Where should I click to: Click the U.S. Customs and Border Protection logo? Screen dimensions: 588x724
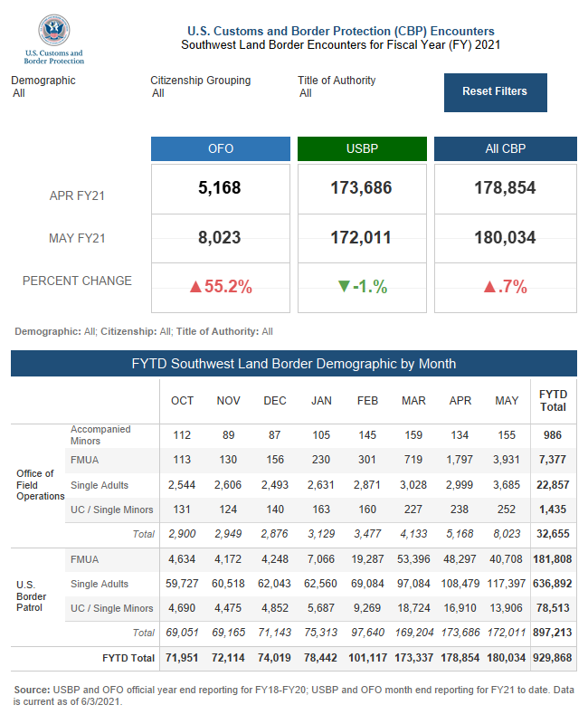[x=54, y=39]
